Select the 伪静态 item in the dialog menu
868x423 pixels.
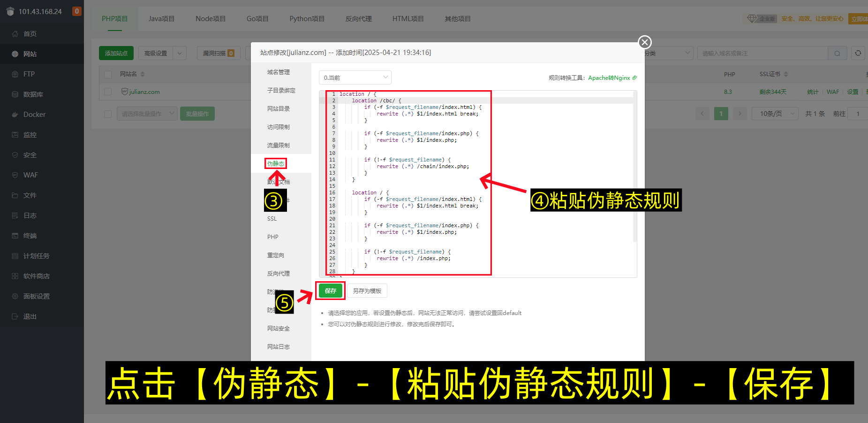click(275, 163)
